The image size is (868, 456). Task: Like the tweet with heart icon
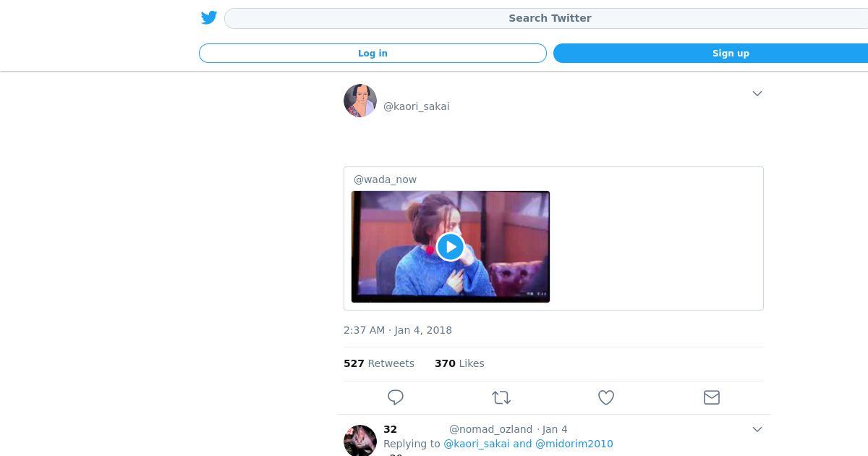coord(606,397)
